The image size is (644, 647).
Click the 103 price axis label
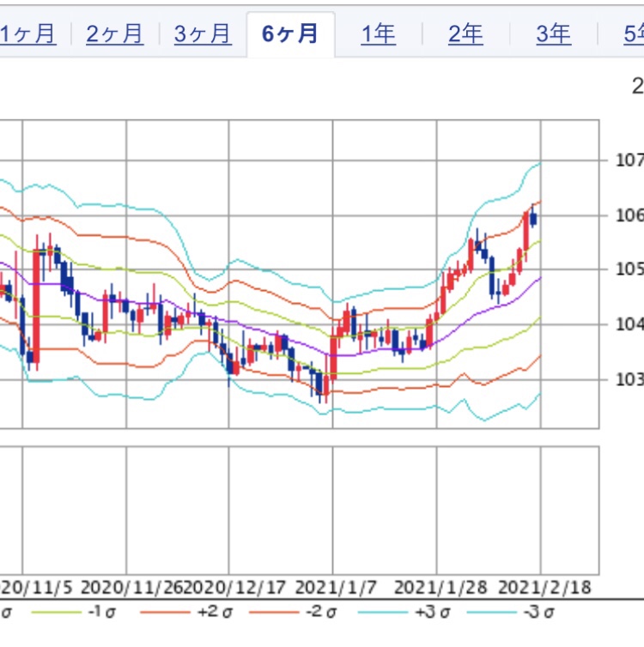pos(629,378)
